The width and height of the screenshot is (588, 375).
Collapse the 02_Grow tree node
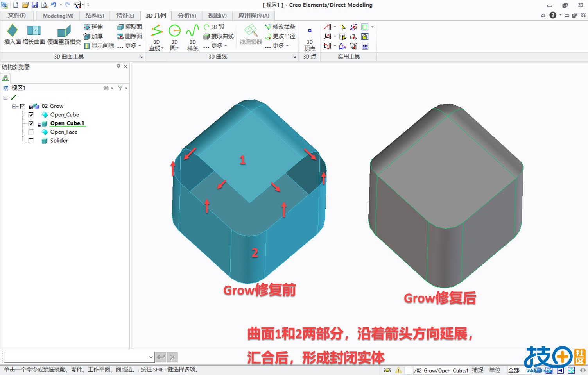pos(14,106)
